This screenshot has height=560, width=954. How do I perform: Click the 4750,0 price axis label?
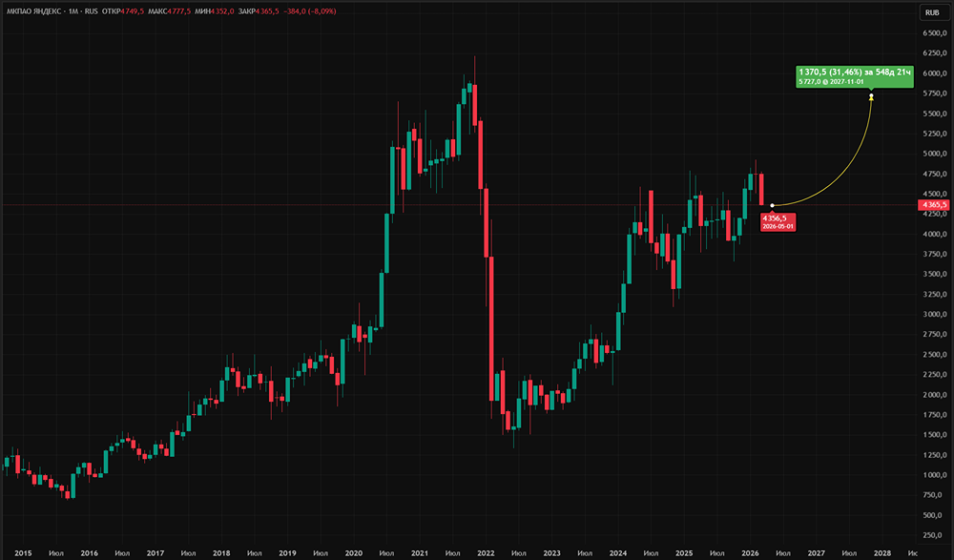tap(936, 174)
